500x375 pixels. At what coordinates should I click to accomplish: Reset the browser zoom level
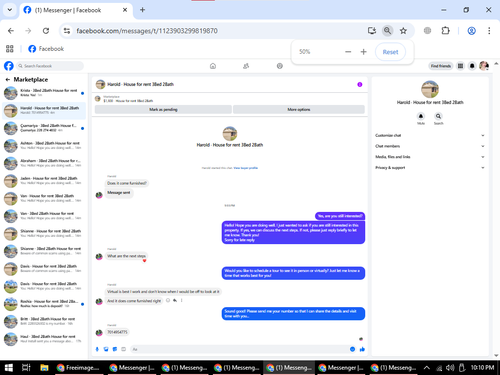pos(390,52)
